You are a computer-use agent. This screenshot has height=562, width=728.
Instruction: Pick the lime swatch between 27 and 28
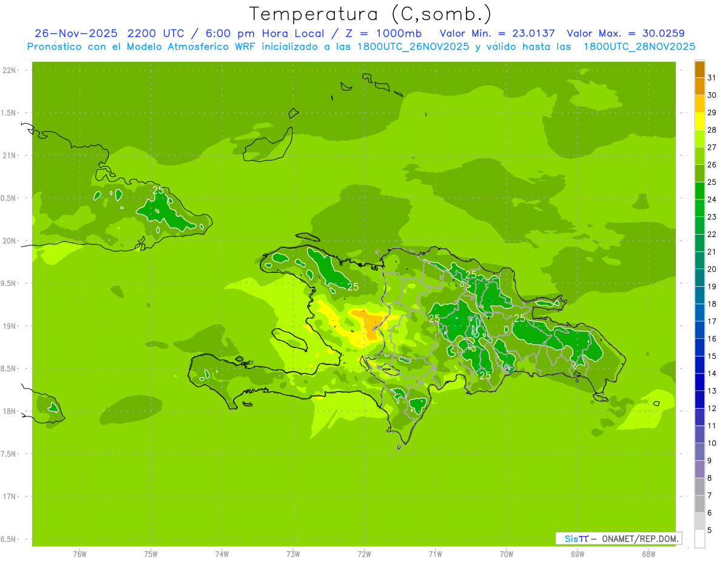[x=699, y=139]
